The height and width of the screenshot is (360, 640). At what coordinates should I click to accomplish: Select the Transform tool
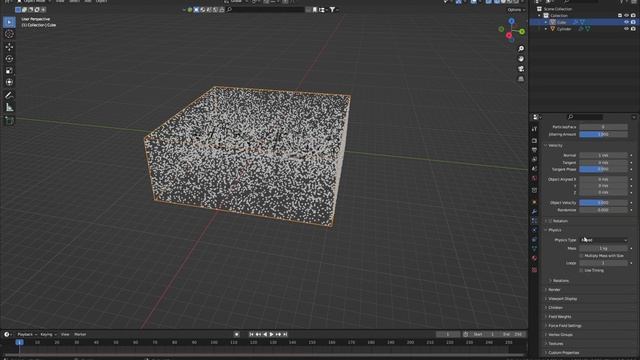[9, 82]
